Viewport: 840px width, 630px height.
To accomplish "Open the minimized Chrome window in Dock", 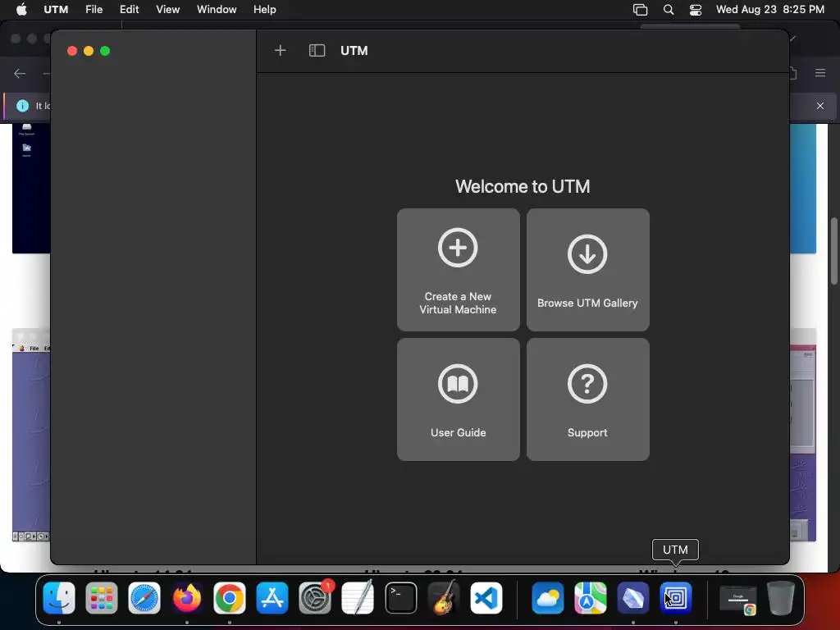I will 738,599.
